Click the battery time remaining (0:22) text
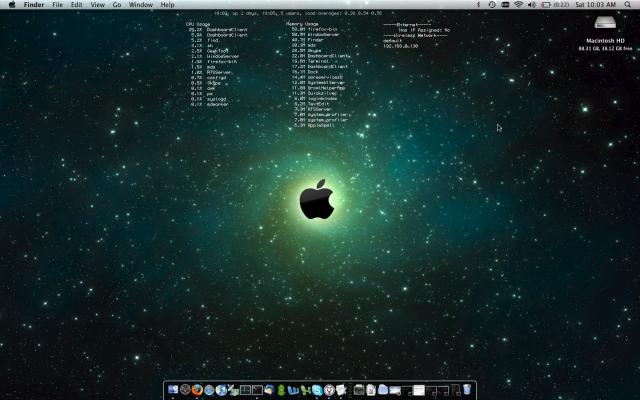The image size is (640, 400). pos(561,4)
